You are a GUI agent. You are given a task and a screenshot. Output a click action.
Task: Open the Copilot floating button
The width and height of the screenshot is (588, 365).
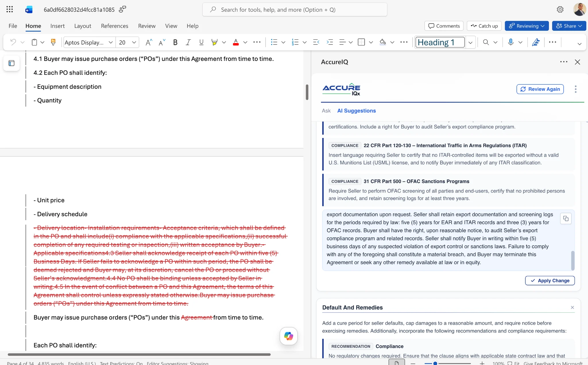click(x=289, y=336)
